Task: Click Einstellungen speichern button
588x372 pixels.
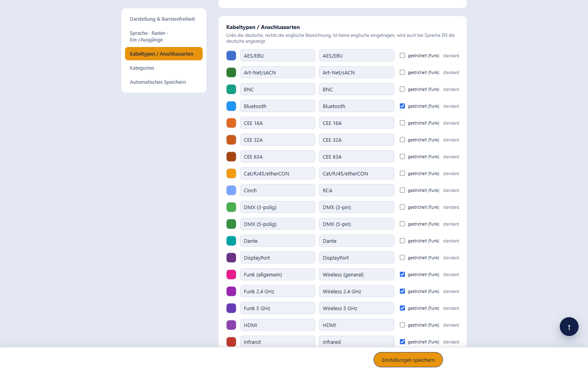Action: 408,360
